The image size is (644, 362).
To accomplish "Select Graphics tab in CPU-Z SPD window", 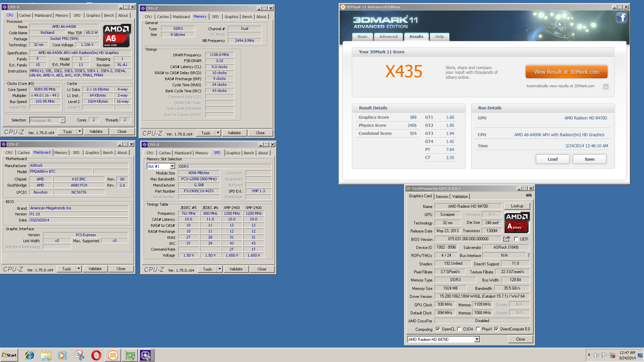I will (x=233, y=153).
